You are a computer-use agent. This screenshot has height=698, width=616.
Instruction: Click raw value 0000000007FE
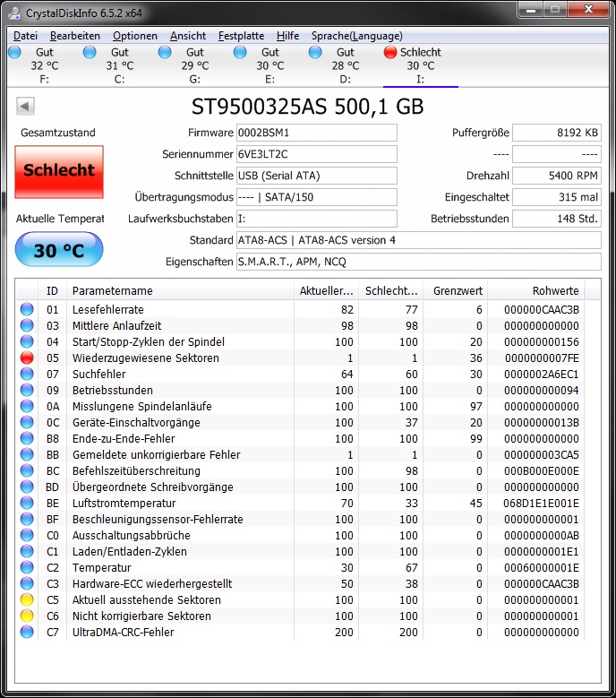click(542, 358)
